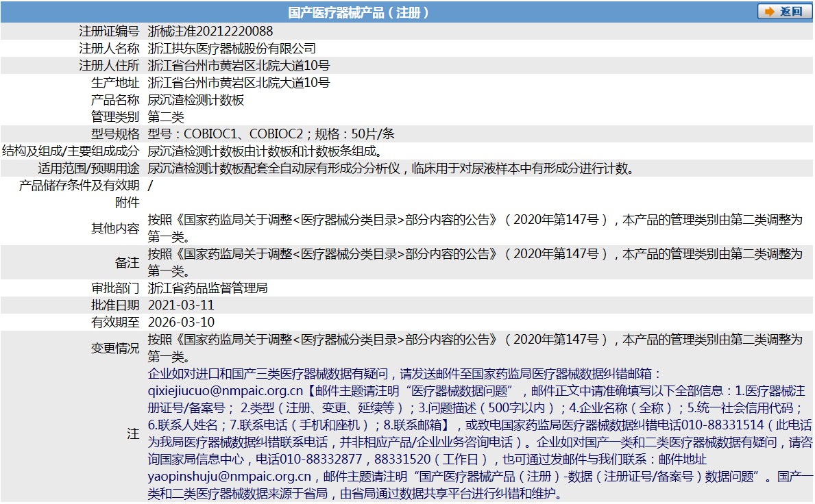The width and height of the screenshot is (815, 504).
Task: Select the 其他内容 announcement text
Action: (x=475, y=229)
